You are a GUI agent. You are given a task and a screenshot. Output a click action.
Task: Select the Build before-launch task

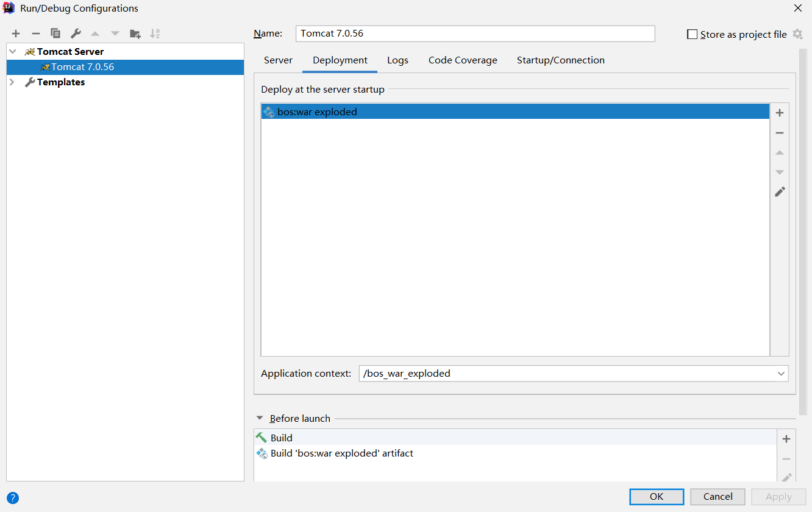coord(515,438)
